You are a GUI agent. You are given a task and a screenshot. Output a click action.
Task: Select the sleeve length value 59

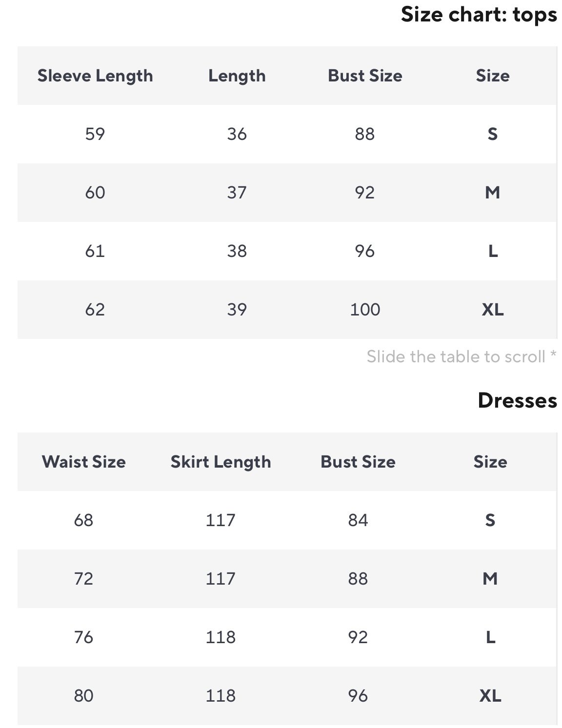(x=95, y=134)
